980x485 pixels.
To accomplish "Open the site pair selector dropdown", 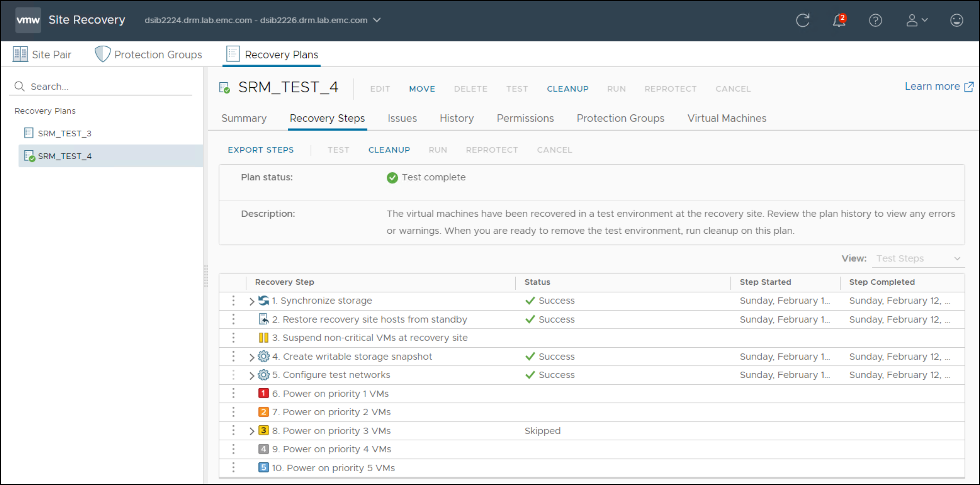I will tap(263, 20).
